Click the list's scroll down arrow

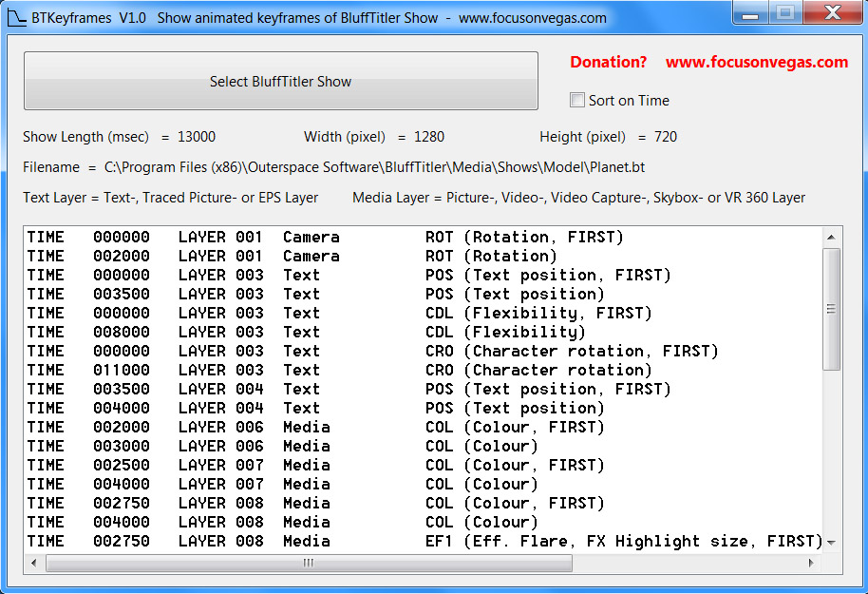[831, 542]
